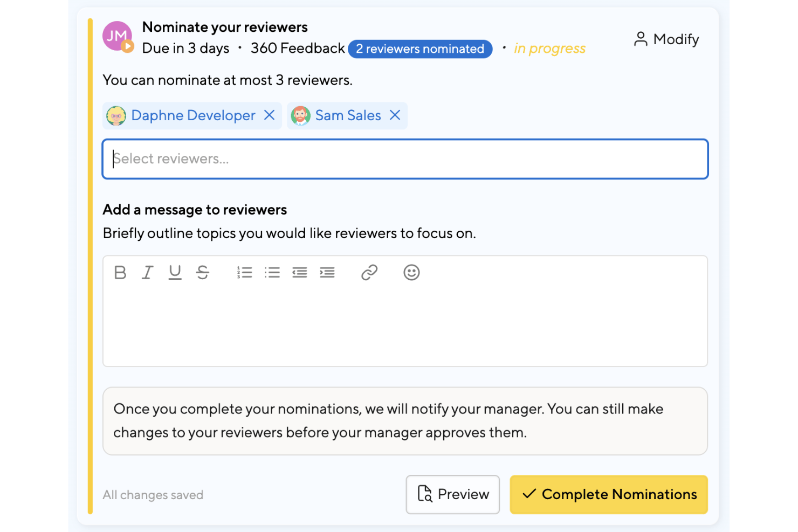Click the 'Nominate your reviewers' heading

[x=225, y=27]
